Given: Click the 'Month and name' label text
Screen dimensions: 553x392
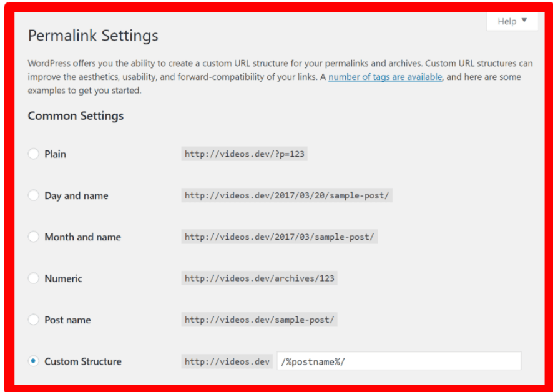Looking at the screenshot, I should pos(82,237).
